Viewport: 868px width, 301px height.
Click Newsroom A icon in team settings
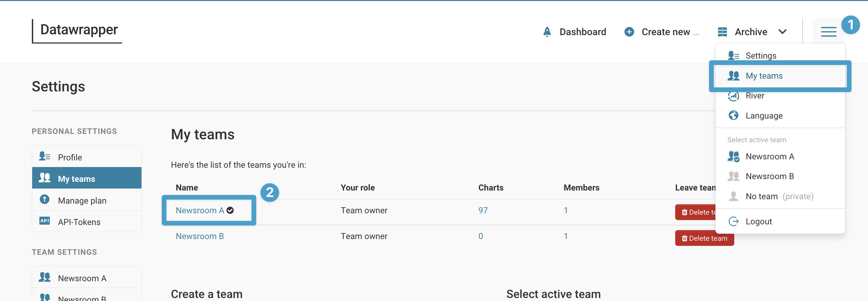[x=45, y=277]
